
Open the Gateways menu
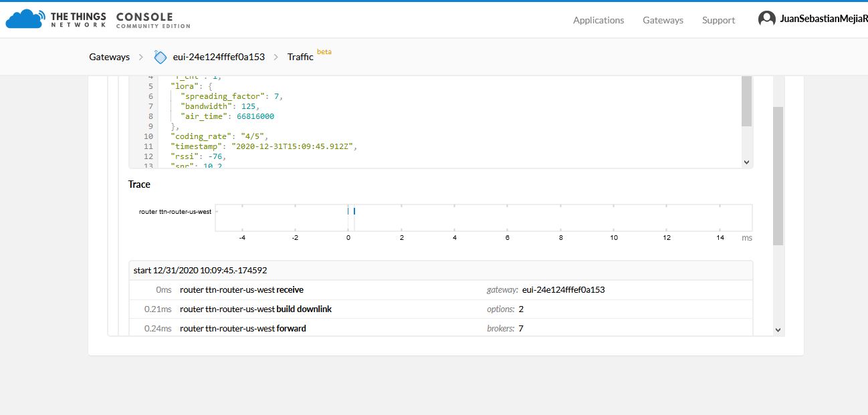coord(663,20)
